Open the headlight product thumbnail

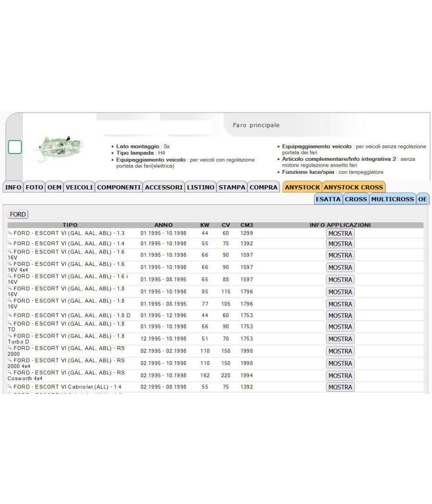[x=60, y=149]
